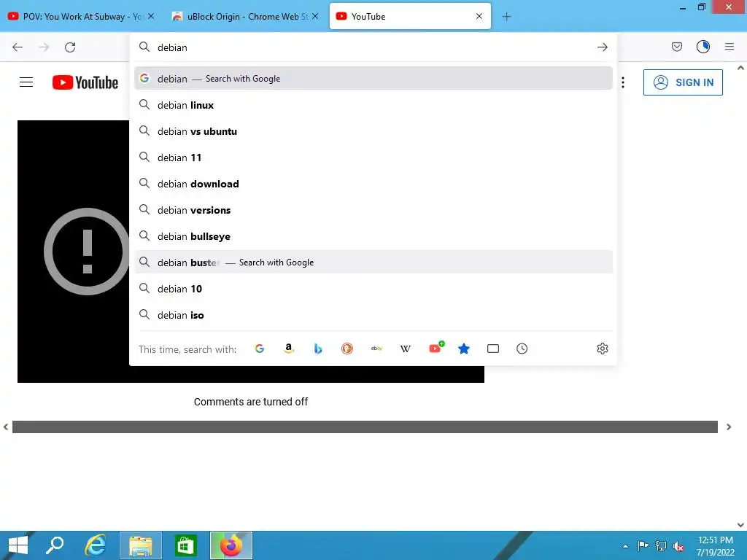
Task: Click the horizontal page scrollbar
Action: [x=365, y=427]
